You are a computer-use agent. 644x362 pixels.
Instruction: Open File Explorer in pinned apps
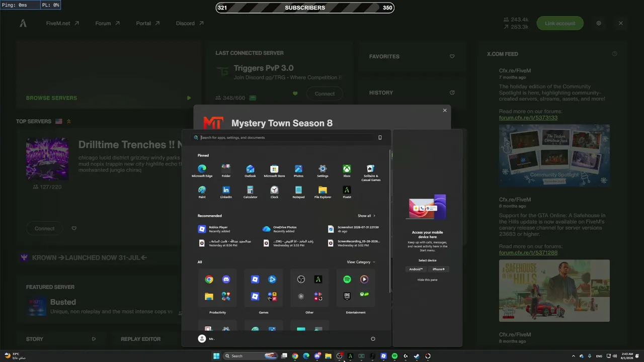pyautogui.click(x=323, y=192)
